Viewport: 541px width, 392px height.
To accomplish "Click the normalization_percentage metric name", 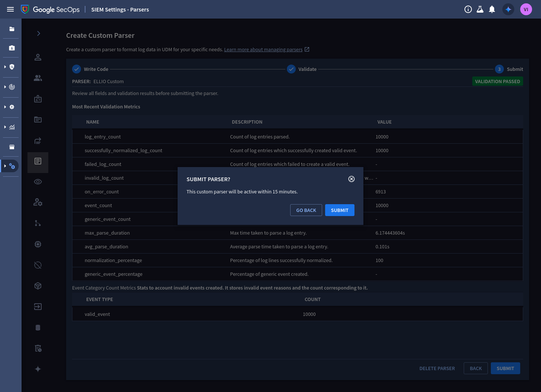I will click(113, 260).
